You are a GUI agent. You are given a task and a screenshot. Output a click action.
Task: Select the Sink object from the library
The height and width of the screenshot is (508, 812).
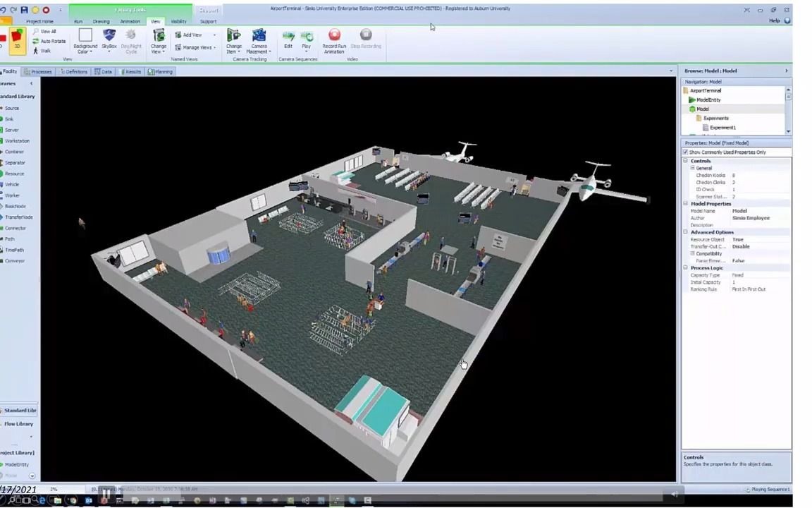coord(11,119)
